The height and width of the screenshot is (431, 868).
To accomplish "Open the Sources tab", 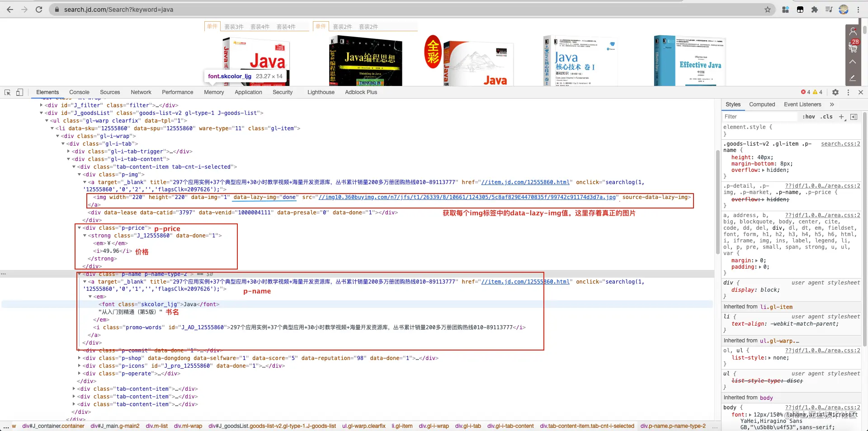I will click(x=110, y=92).
